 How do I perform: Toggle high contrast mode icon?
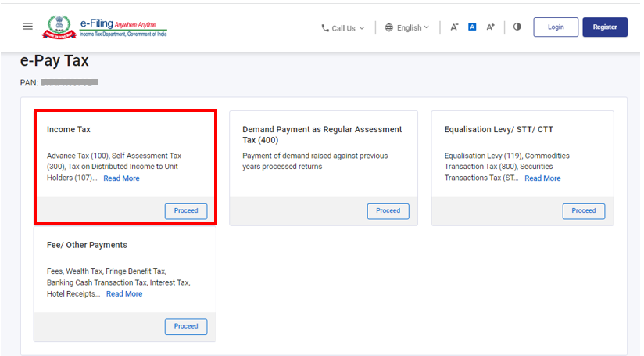(517, 27)
